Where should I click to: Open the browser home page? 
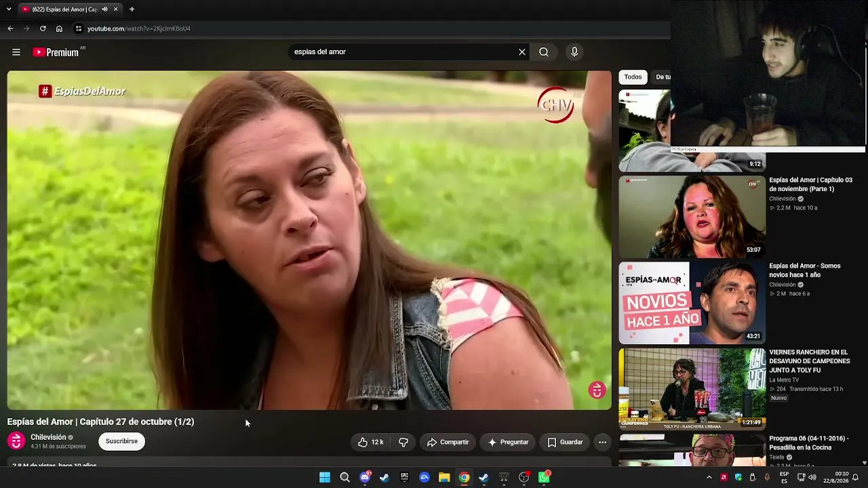59,28
